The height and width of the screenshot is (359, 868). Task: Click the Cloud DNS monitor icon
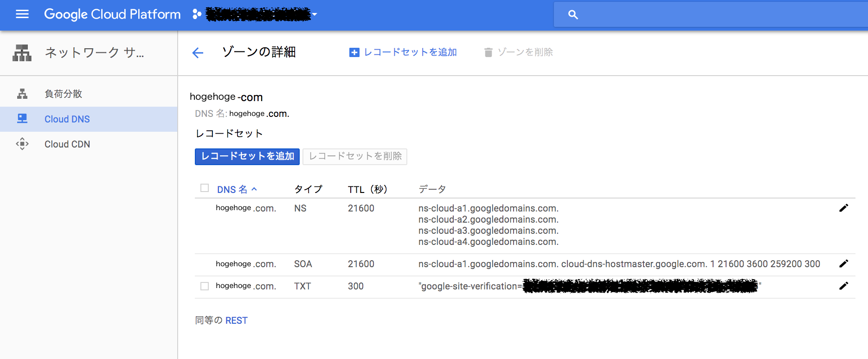point(22,119)
